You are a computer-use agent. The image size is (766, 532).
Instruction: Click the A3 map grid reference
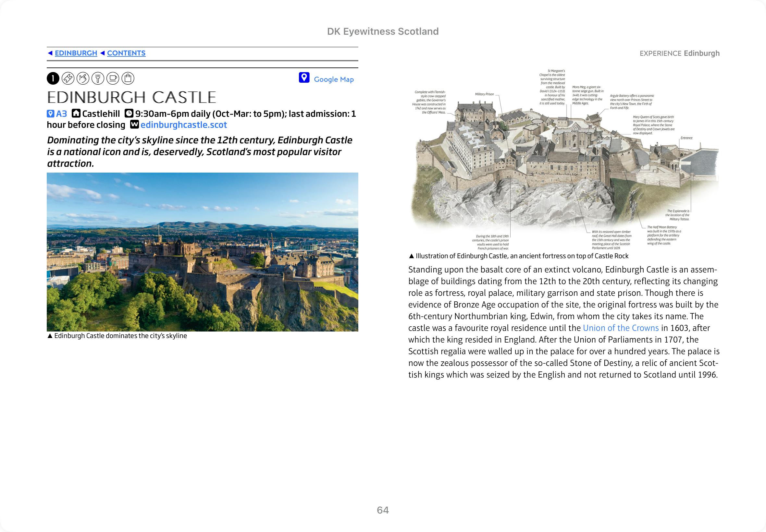61,114
